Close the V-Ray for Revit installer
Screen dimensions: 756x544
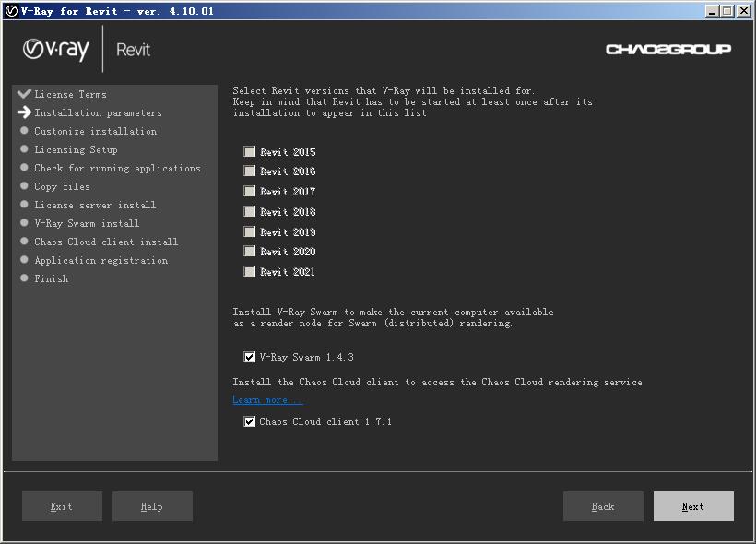[743, 11]
